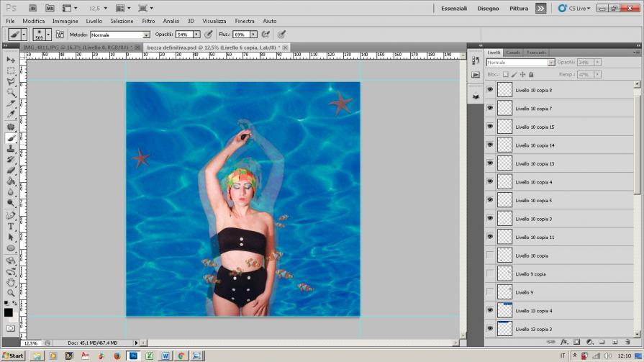Select the Type tool
This screenshot has height=362, width=644.
click(11, 225)
